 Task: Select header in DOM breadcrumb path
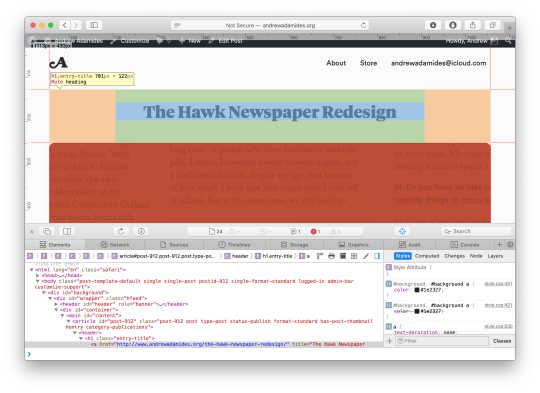coord(237,256)
